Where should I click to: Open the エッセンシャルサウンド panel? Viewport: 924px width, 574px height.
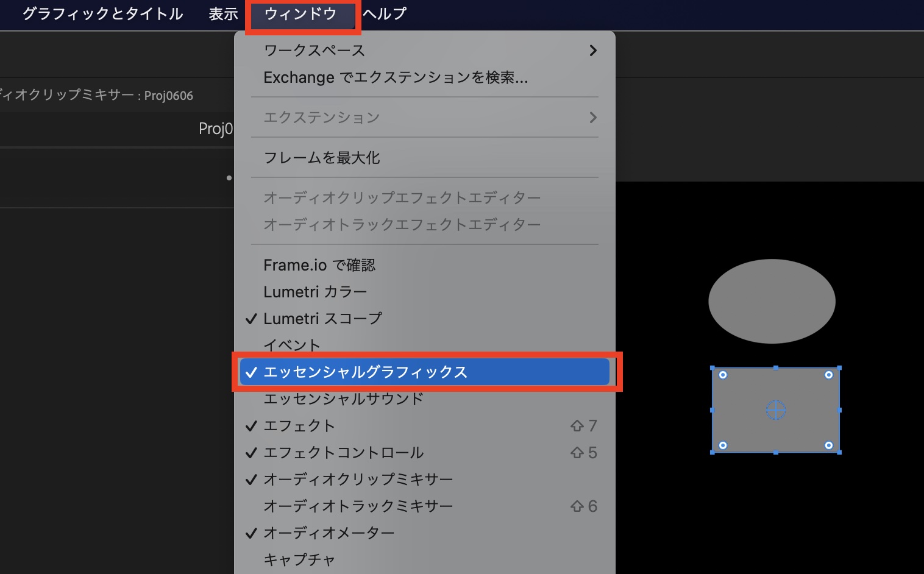[343, 399]
